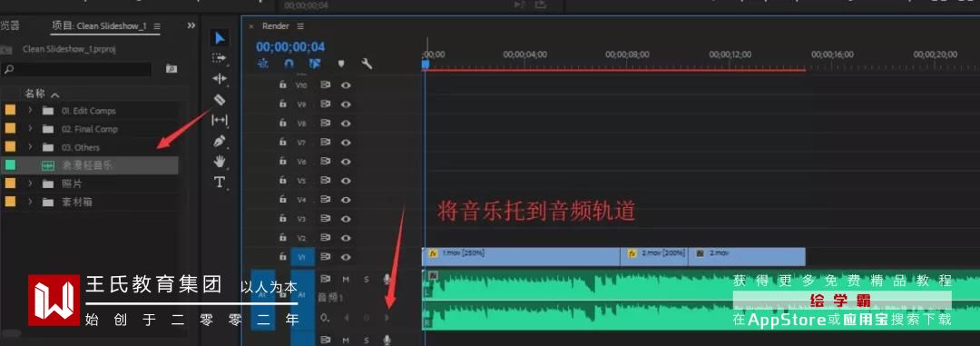980x346 pixels.
Task: Expand the 02. Final Comp bin
Action: (30, 129)
